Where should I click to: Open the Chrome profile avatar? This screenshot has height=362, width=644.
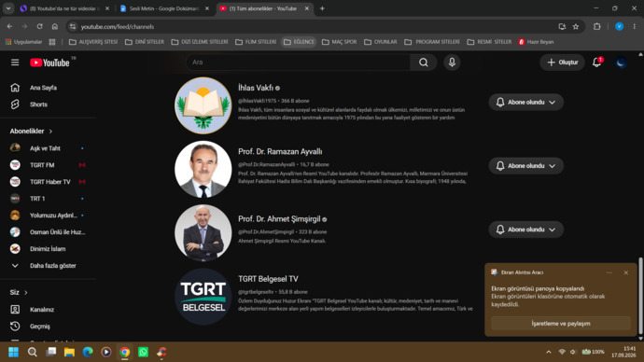619,26
